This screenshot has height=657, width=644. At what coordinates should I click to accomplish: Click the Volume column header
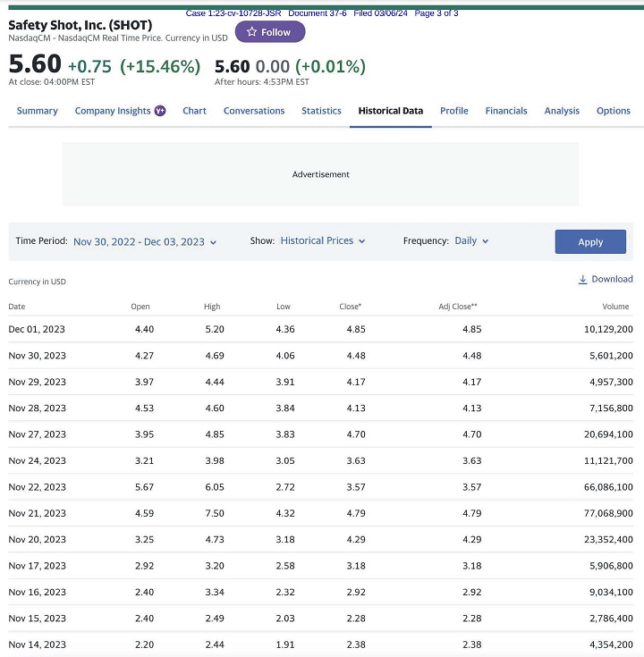615,307
